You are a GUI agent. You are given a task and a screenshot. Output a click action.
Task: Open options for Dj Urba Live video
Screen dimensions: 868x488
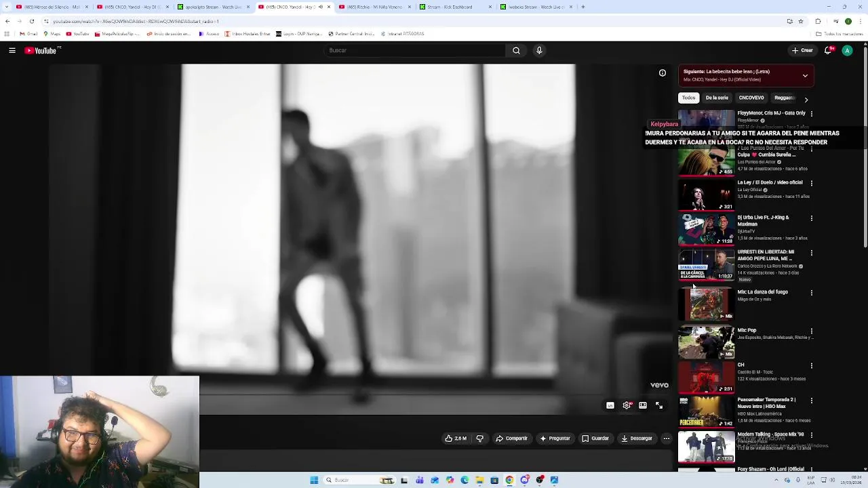[x=812, y=218]
